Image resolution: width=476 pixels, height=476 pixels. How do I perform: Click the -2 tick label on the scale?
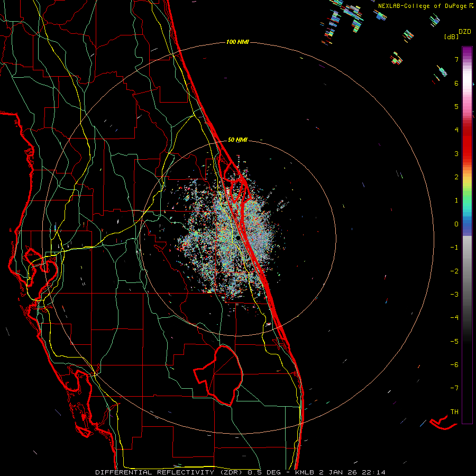coord(454,271)
